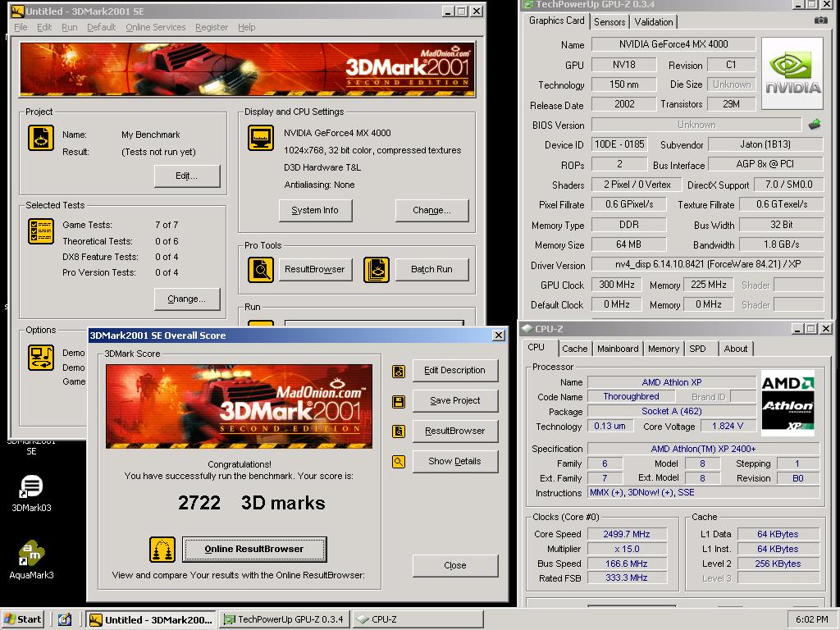This screenshot has height=630, width=840.
Task: Click the Batch Run icon in Pro Tools
Action: coord(376,269)
